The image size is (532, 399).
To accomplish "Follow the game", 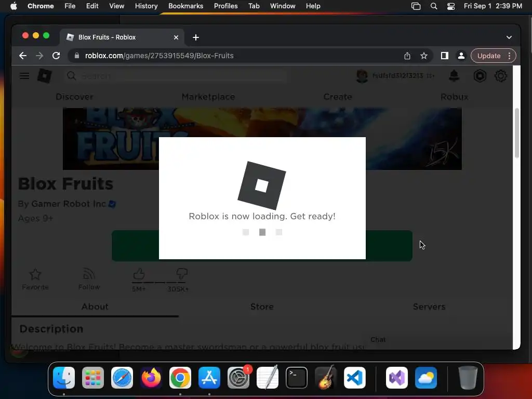I will (89, 279).
